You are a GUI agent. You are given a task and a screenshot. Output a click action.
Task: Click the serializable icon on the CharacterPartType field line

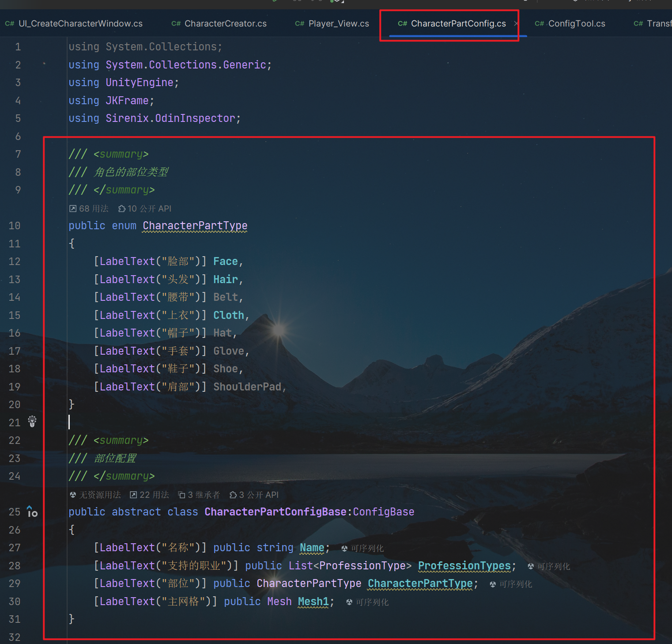coord(493,584)
